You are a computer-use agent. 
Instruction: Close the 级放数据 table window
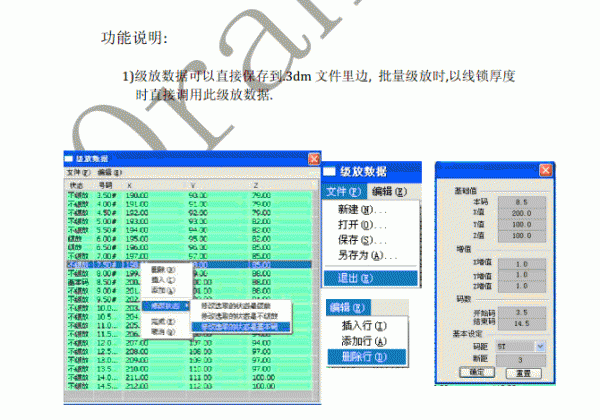314,158
